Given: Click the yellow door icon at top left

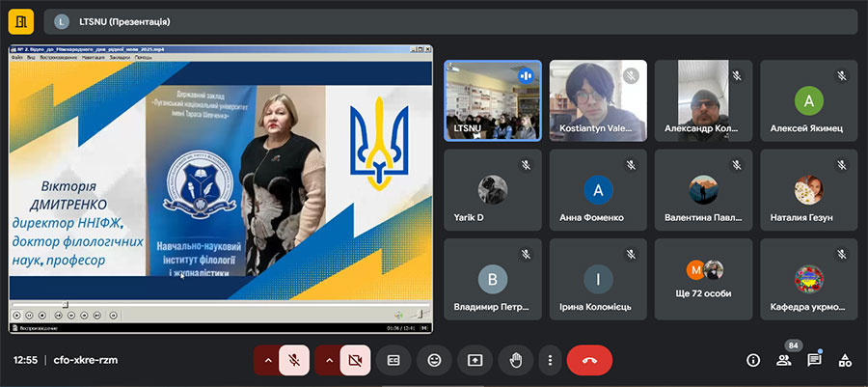Looking at the screenshot, I should pyautogui.click(x=21, y=22).
